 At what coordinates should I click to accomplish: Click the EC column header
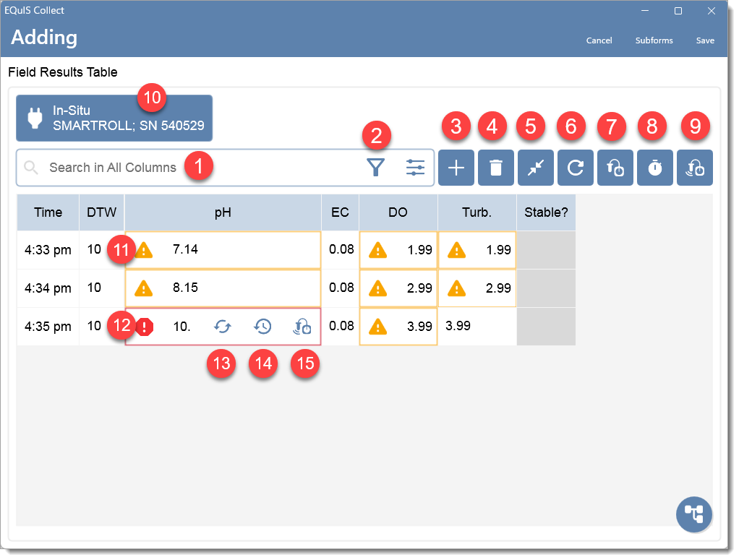(341, 212)
